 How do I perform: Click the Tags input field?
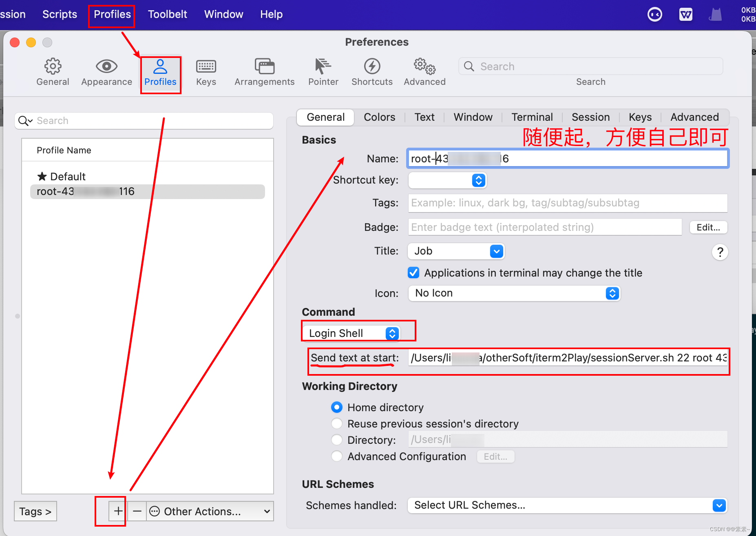[x=568, y=203]
